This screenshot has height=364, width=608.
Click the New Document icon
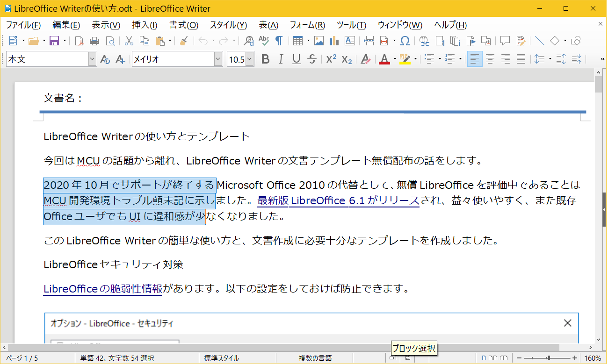coord(13,41)
